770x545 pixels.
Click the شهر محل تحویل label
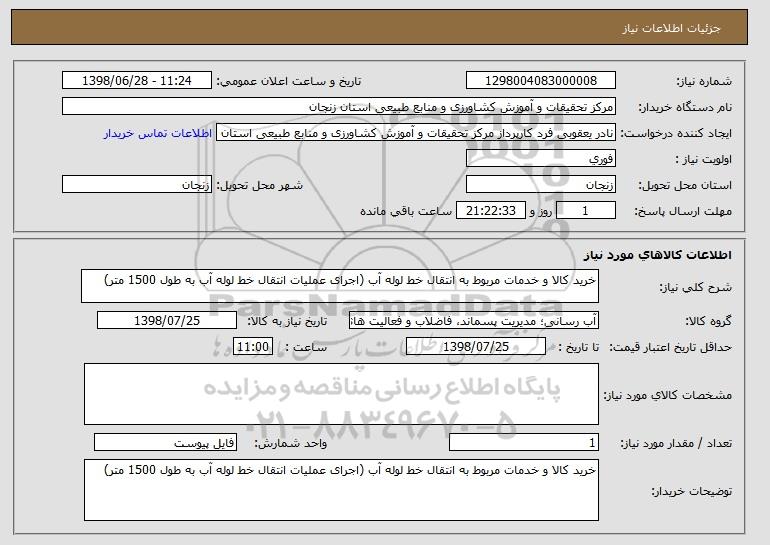pyautogui.click(x=260, y=185)
